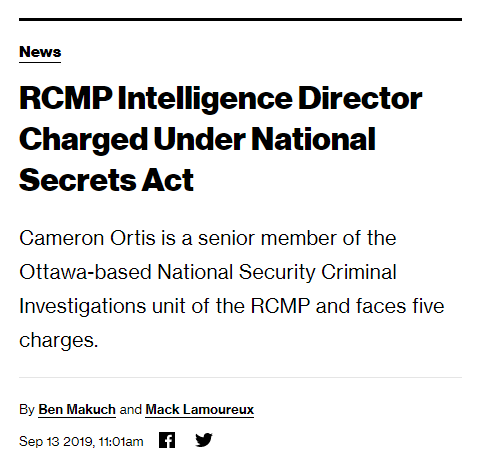The width and height of the screenshot is (479, 457).
Task: Click the "Sep 13 2019" publish date
Action: click(x=57, y=442)
